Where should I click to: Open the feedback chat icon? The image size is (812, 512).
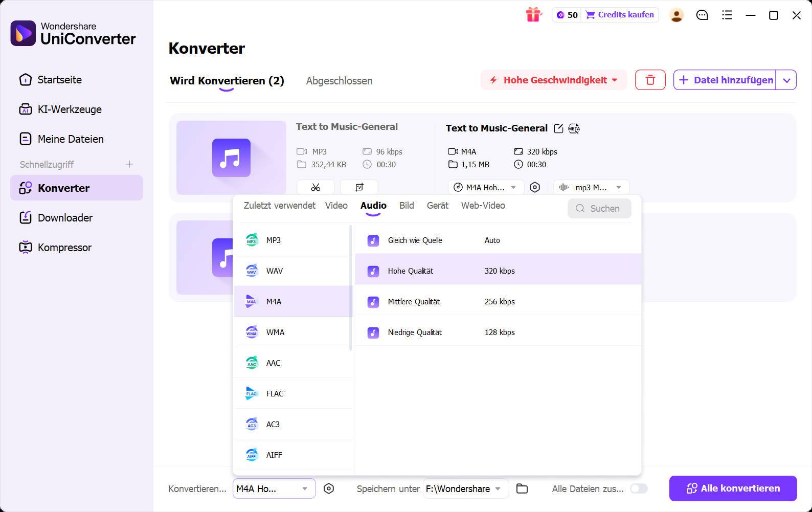coord(702,15)
